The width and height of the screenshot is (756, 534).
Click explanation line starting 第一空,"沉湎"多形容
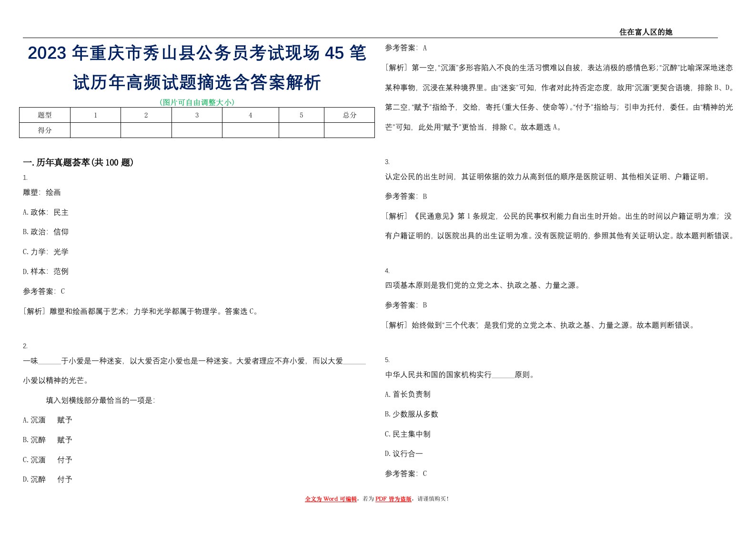(559, 68)
